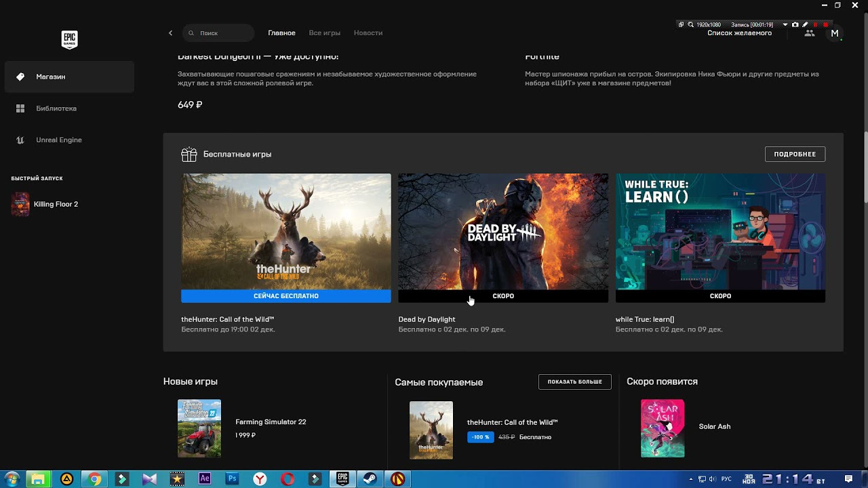Viewport: 868px width, 488px height.
Task: Open while True: learn() banner image
Action: (x=720, y=231)
